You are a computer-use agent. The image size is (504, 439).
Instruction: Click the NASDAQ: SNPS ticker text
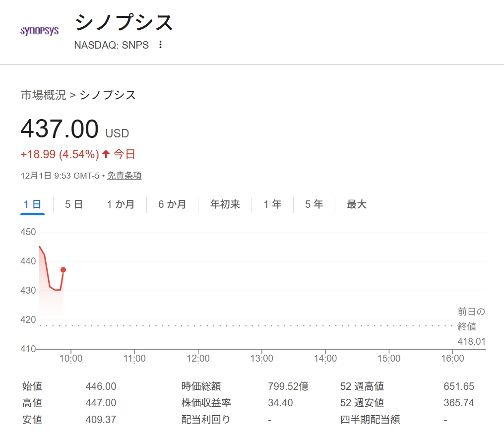pos(111,45)
